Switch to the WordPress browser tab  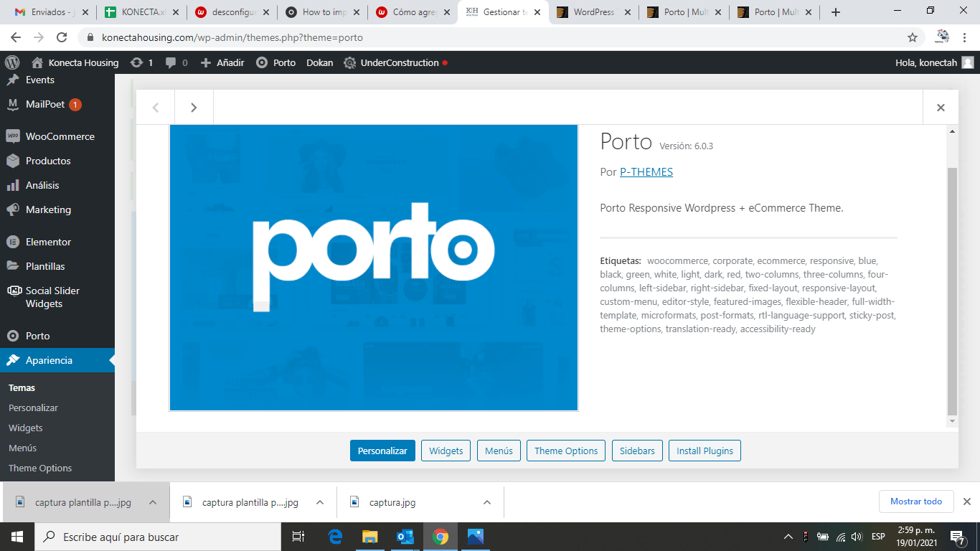click(x=593, y=12)
